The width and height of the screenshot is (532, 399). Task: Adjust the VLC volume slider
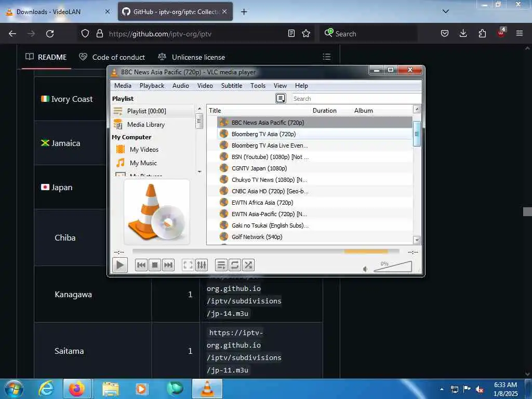click(393, 267)
